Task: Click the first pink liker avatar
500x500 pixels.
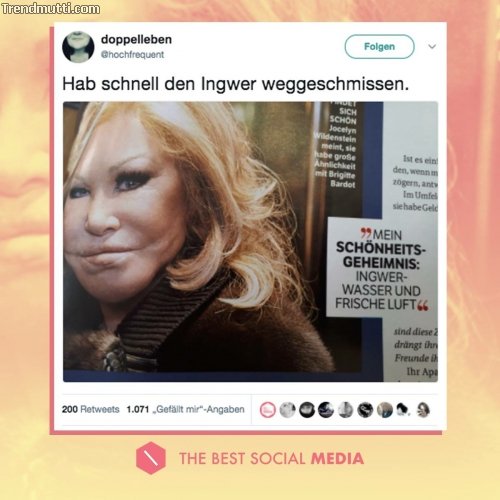Action: 268,410
